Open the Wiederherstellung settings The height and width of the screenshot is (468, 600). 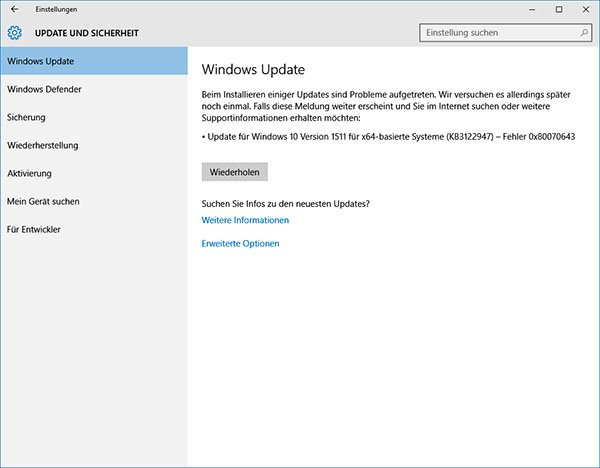[x=43, y=146]
